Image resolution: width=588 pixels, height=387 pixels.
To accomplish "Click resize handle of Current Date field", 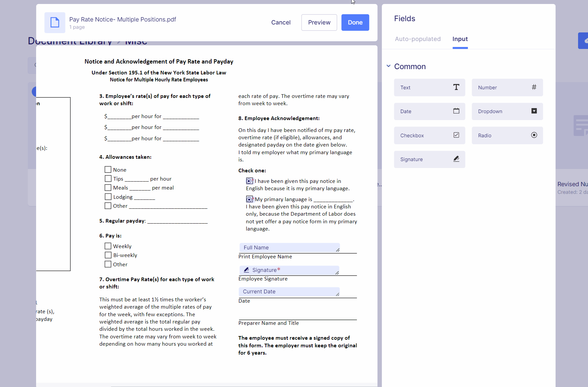I will 338,294.
